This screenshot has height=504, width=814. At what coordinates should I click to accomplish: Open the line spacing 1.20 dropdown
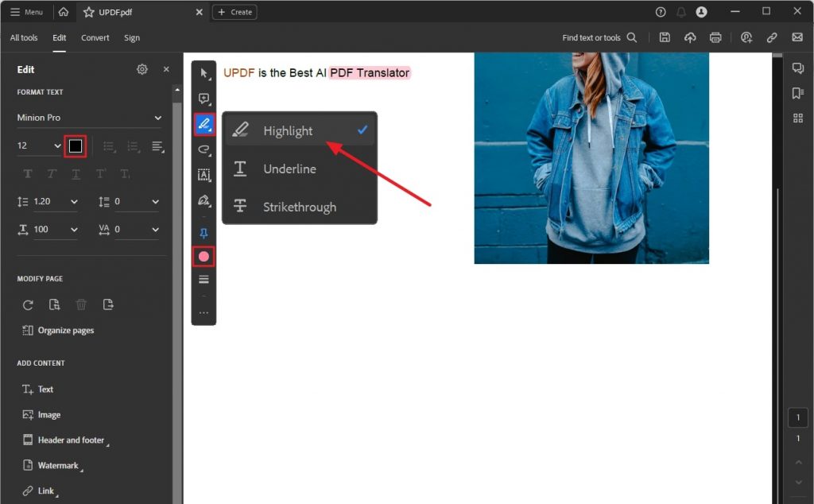[48, 201]
